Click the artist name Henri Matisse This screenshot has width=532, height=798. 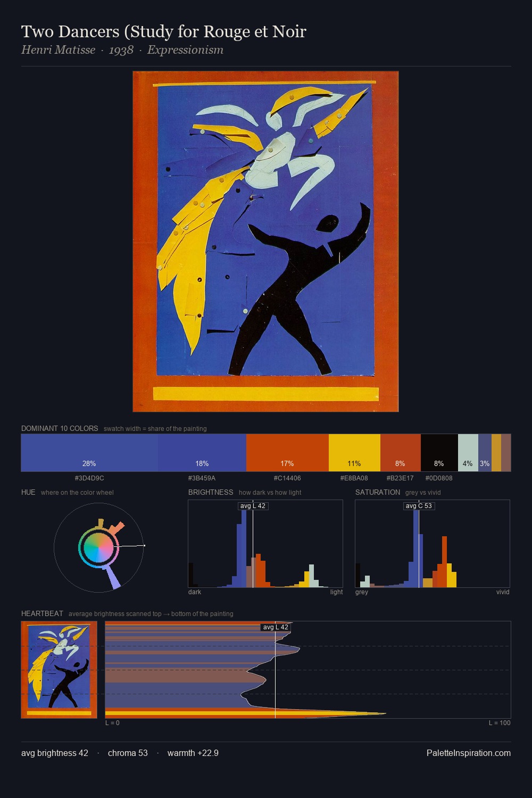[58, 50]
